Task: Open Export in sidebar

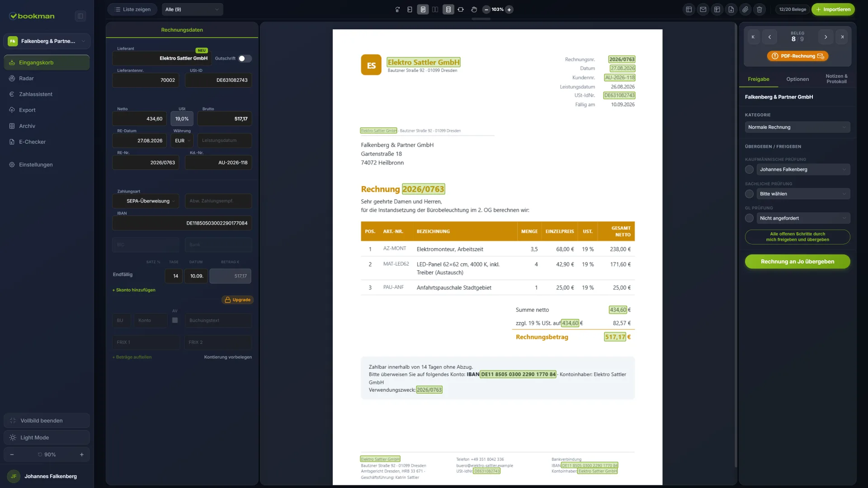Action: (x=47, y=110)
